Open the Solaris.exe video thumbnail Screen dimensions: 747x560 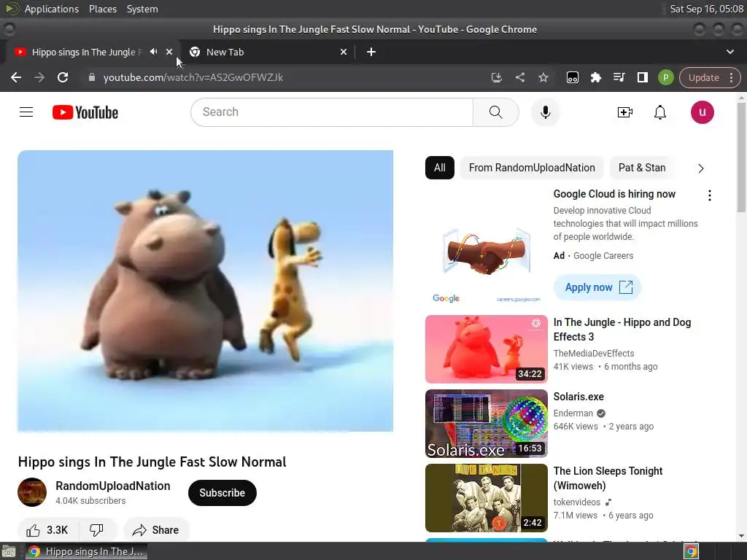pos(487,424)
